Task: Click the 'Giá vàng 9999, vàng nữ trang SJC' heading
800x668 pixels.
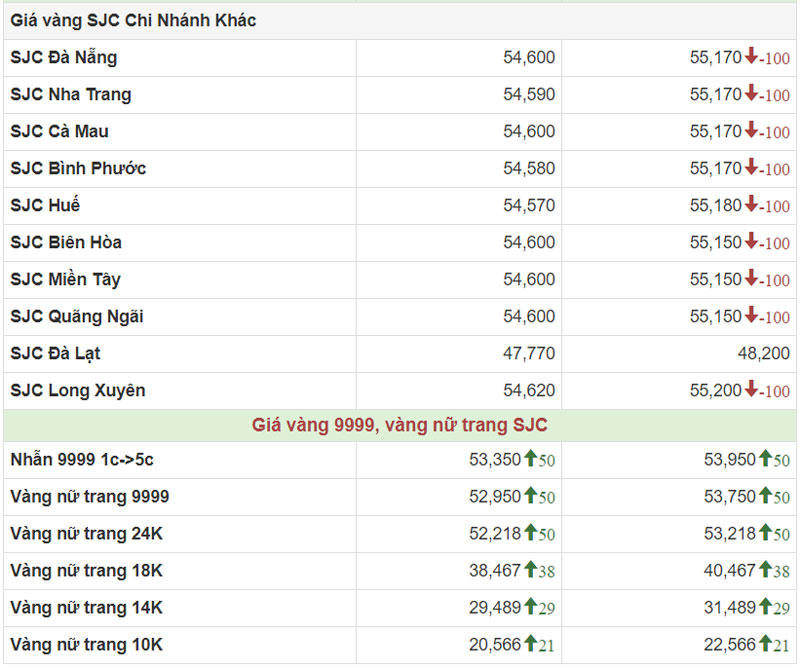Action: (x=399, y=425)
